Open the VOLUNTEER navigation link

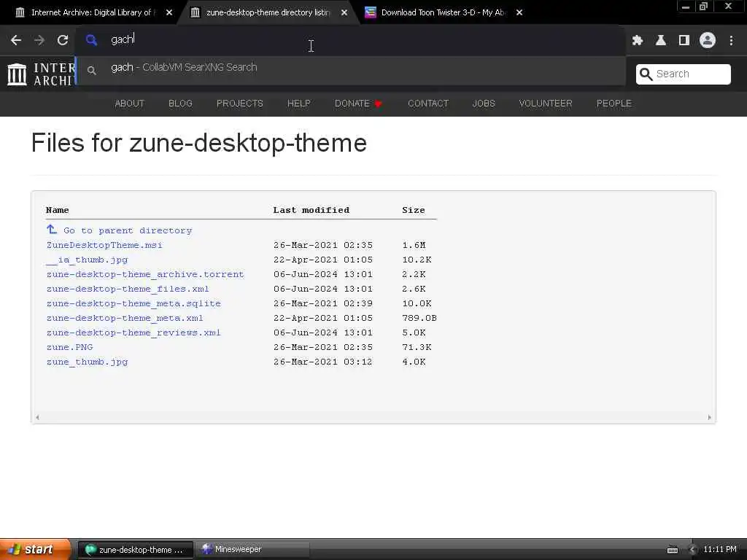[x=546, y=104]
